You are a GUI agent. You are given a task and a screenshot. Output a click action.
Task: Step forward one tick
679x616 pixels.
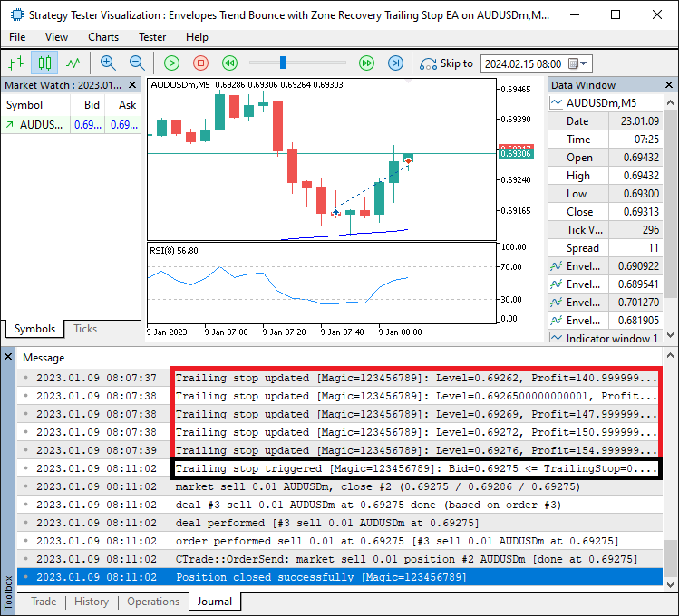(x=395, y=63)
